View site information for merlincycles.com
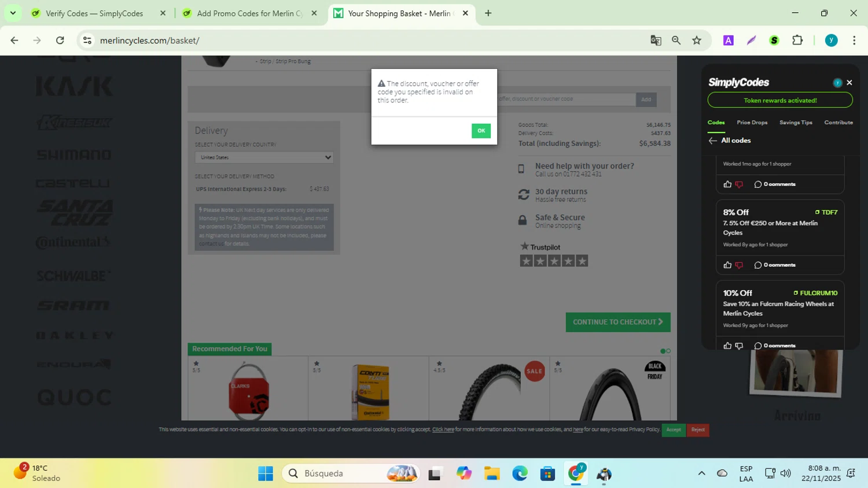 point(87,41)
